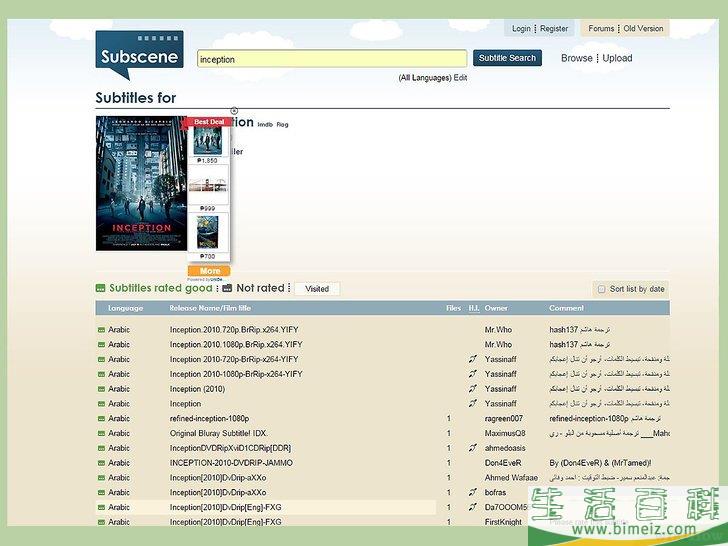The height and width of the screenshot is (546, 728).
Task: Click green rating icon of Inception.2010.720p.BrRip.x264.YIFY
Action: pos(101,330)
